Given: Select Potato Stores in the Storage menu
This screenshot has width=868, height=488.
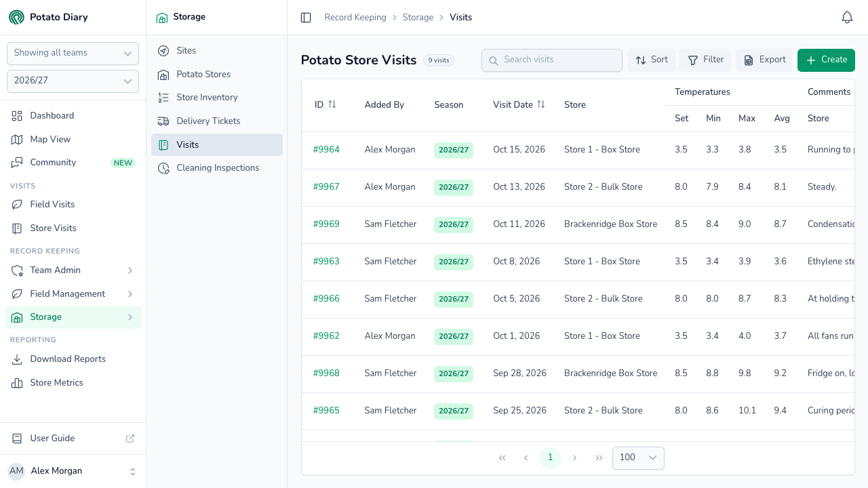Looking at the screenshot, I should click(216, 74).
